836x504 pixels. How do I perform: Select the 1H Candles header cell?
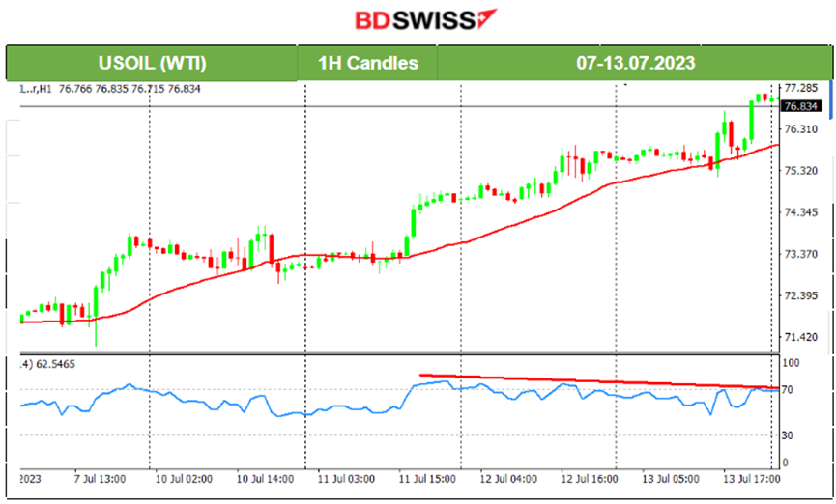click(368, 63)
